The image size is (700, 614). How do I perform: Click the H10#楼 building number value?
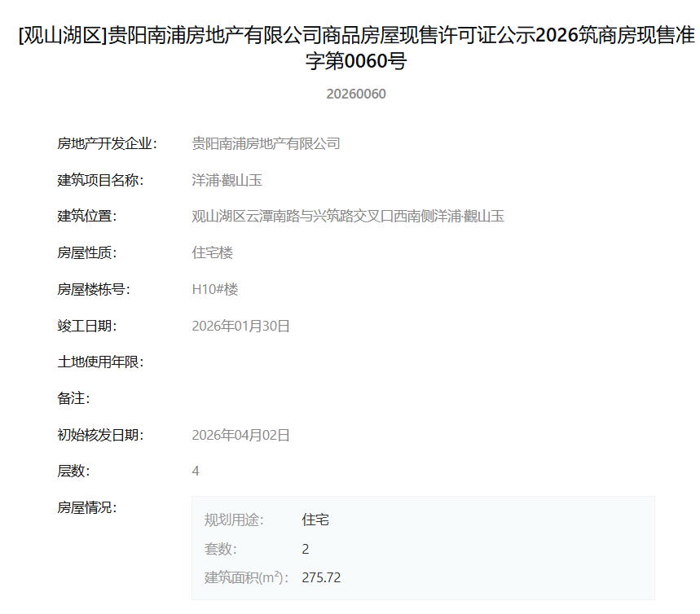[x=215, y=290]
